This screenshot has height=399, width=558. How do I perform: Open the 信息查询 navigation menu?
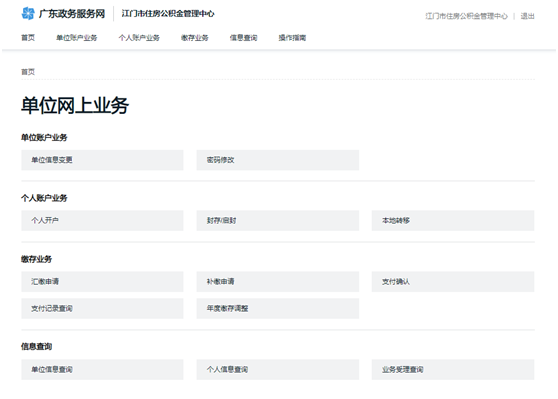click(x=243, y=38)
